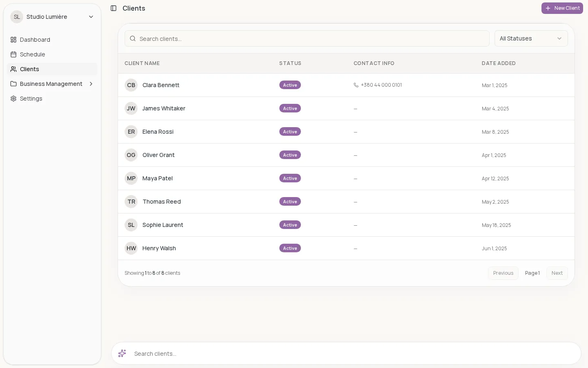Screen dimensions: 588x368
Task: Click the ER avatar for Elena Rossi
Action: [131, 132]
